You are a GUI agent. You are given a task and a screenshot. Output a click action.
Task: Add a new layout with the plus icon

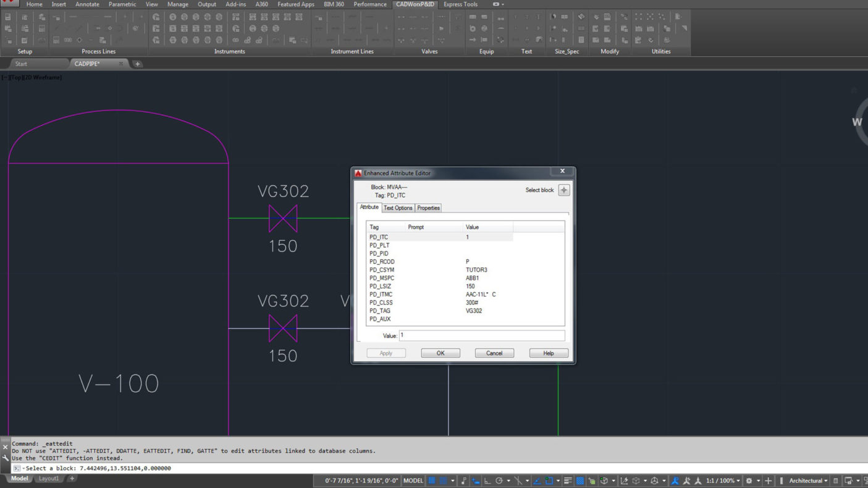point(72,479)
